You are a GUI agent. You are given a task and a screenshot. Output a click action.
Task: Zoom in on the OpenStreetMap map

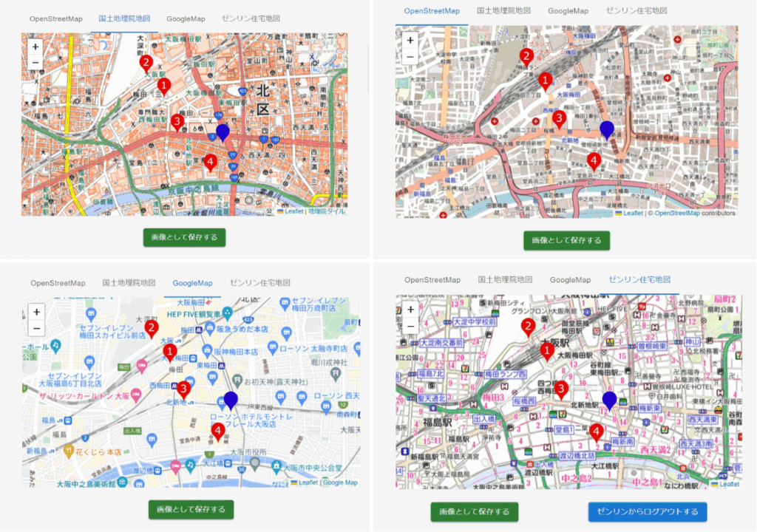pyautogui.click(x=410, y=40)
